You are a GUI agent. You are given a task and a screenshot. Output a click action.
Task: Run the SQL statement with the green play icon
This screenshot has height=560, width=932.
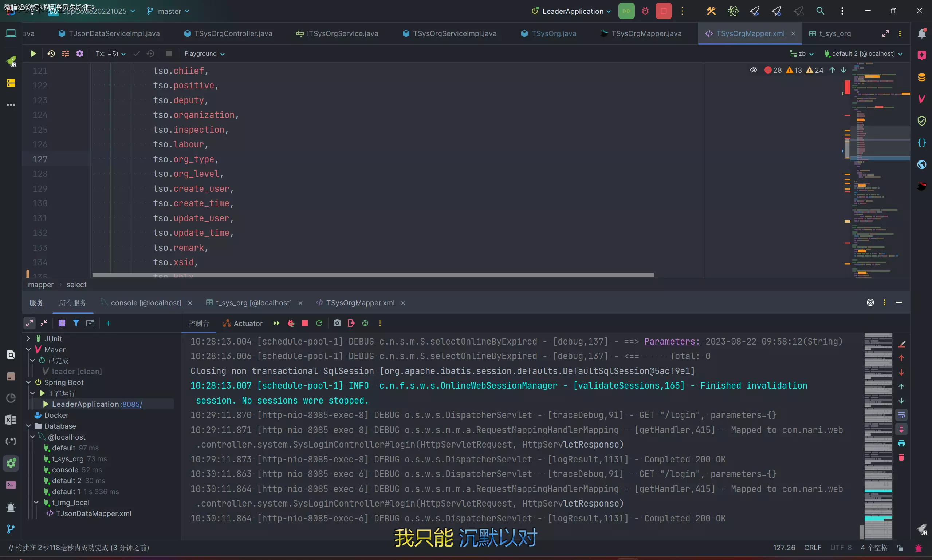pyautogui.click(x=33, y=53)
